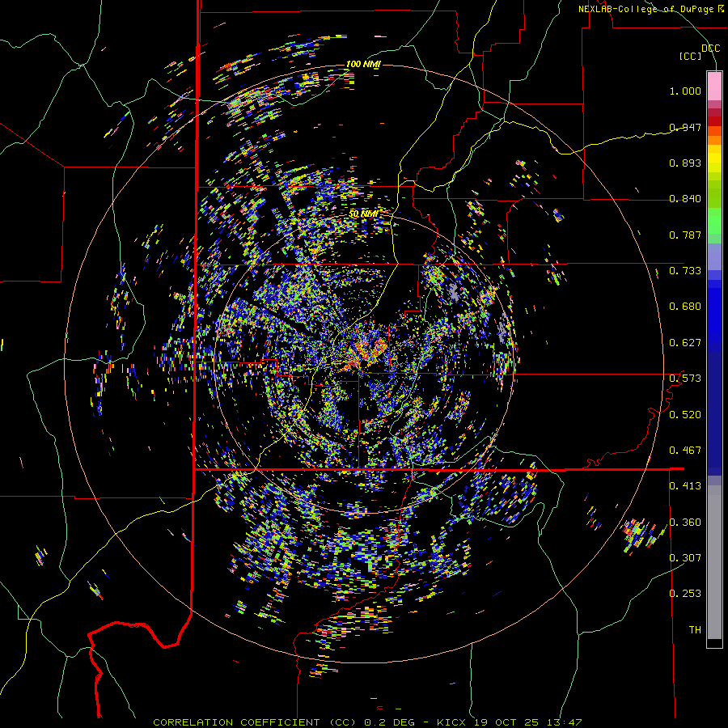Image resolution: width=728 pixels, height=728 pixels.
Task: Select the 0.787 scale value
Action: (685, 235)
